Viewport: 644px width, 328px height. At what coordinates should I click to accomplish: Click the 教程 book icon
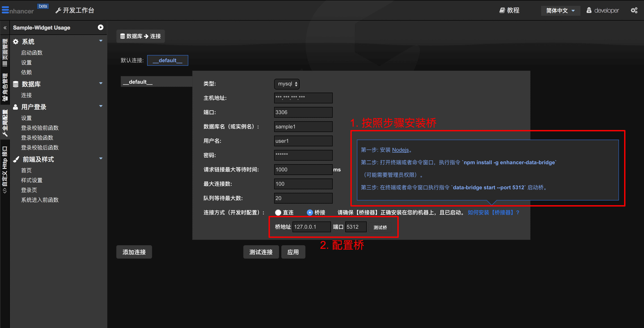[502, 10]
